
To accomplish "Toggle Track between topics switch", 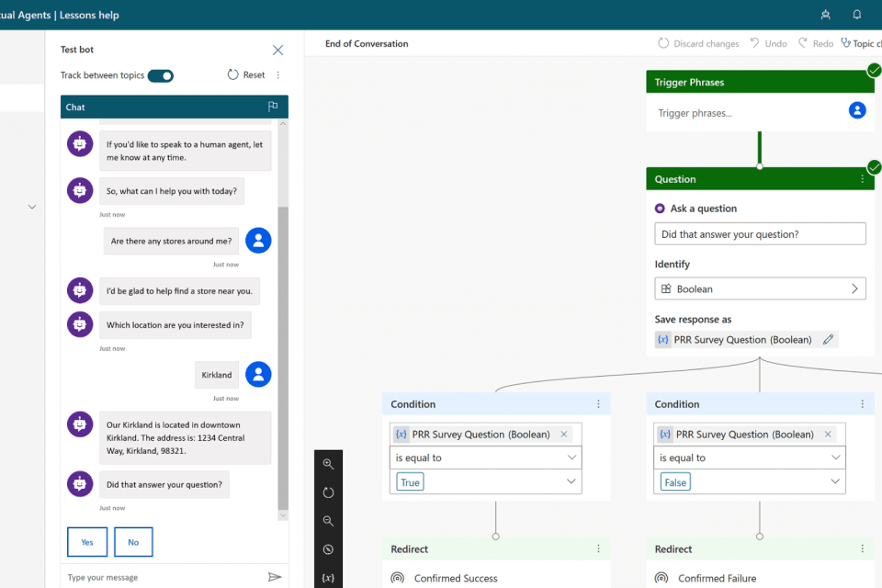I will click(x=161, y=75).
